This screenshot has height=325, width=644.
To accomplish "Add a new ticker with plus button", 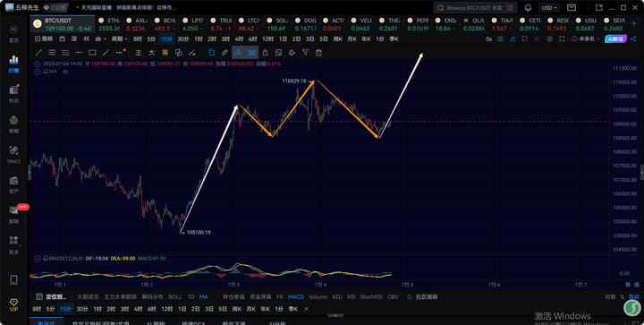I will point(634,24).
